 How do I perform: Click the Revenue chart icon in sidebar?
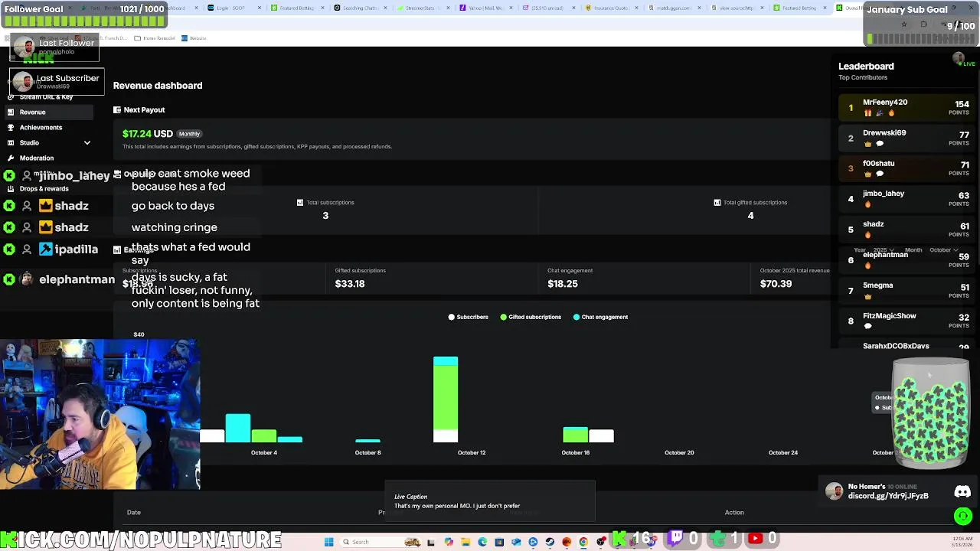[x=11, y=112]
